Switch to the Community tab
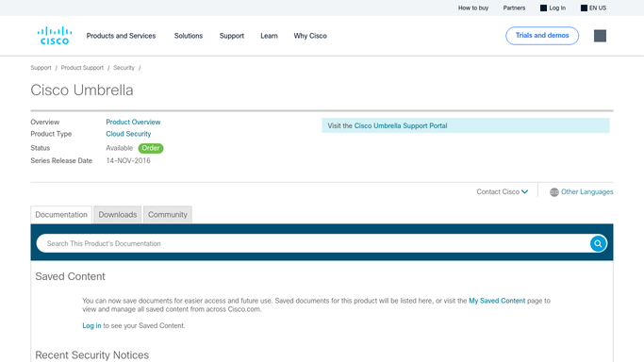Image resolution: width=644 pixels, height=362 pixels. tap(168, 215)
